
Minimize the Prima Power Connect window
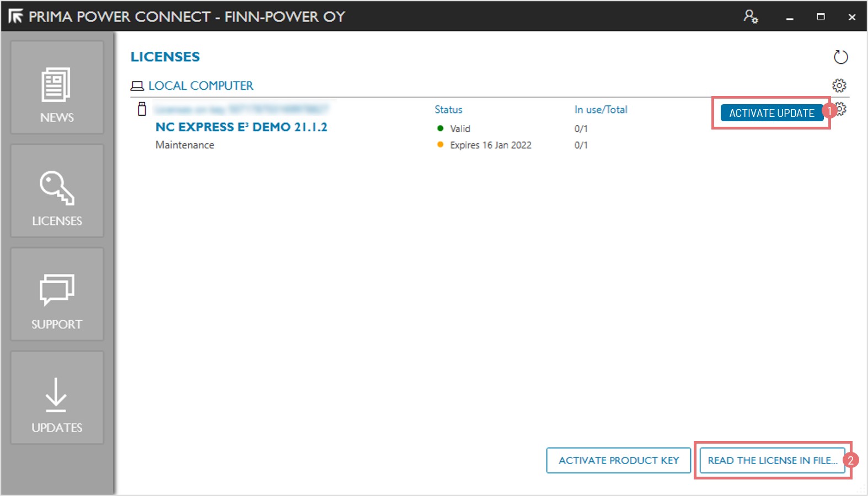point(790,17)
